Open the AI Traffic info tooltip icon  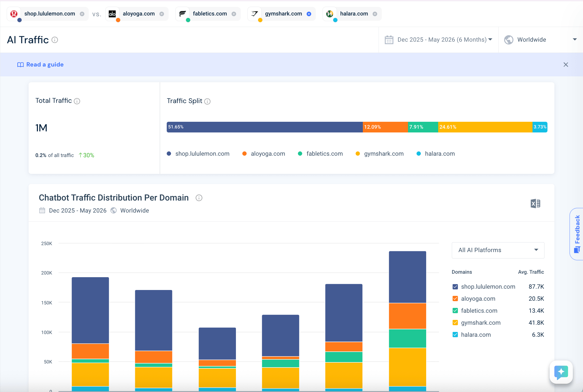55,40
